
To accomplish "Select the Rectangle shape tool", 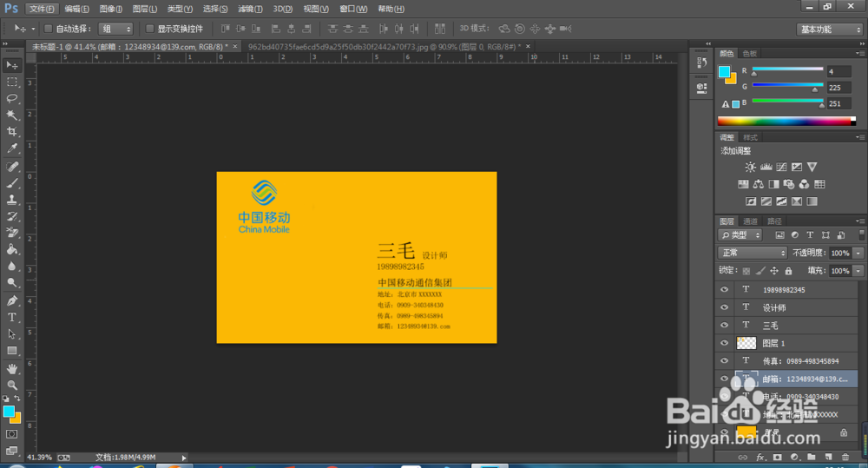I will tap(11, 351).
